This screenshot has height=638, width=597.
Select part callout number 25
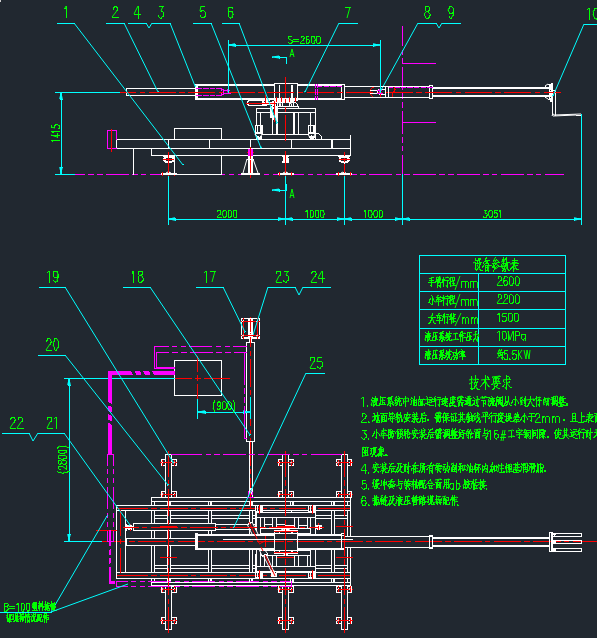(316, 363)
